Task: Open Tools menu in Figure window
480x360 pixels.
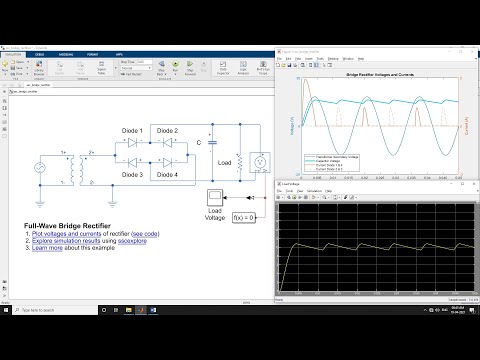Action: (320, 59)
